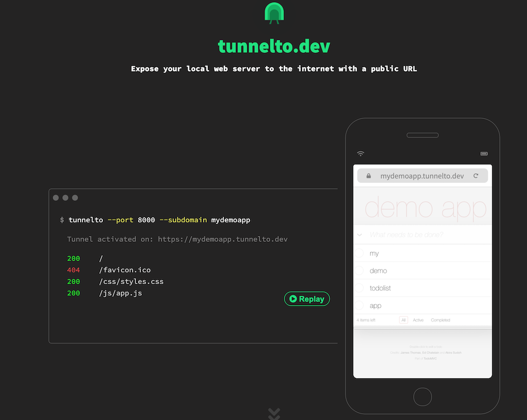Click the double chevron scroll-down arrow
The height and width of the screenshot is (420, 527).
pos(274,414)
